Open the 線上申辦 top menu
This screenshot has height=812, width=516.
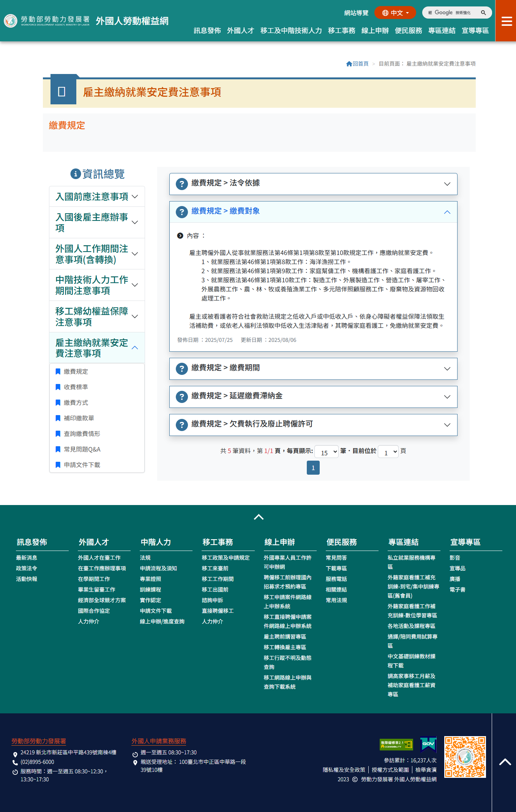(x=375, y=31)
